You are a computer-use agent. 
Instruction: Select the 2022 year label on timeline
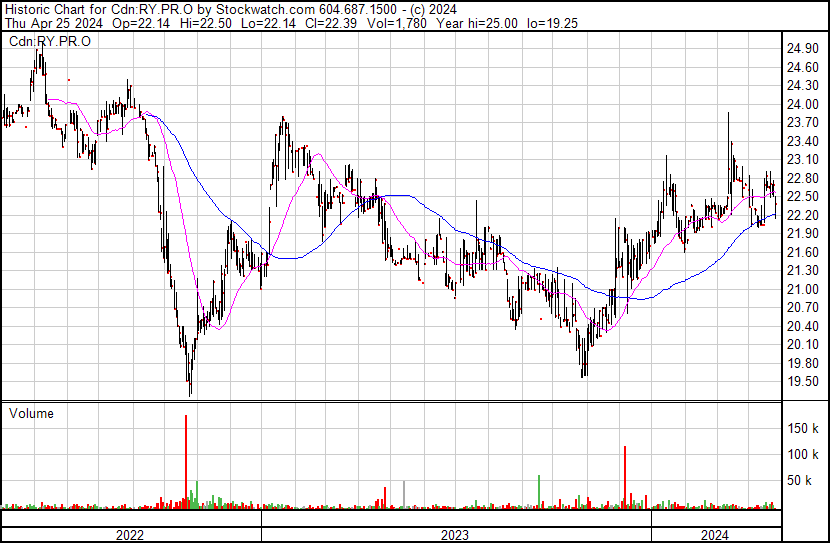pyautogui.click(x=130, y=535)
